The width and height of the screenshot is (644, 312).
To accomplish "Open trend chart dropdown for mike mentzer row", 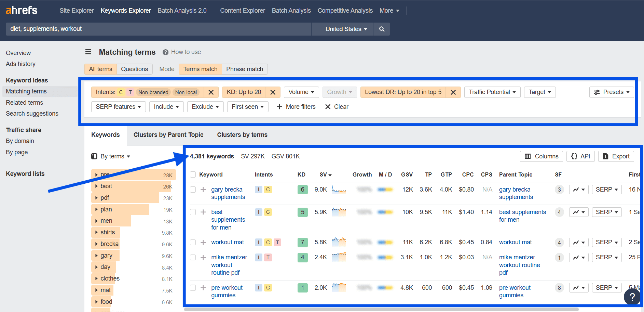I will 579,257.
